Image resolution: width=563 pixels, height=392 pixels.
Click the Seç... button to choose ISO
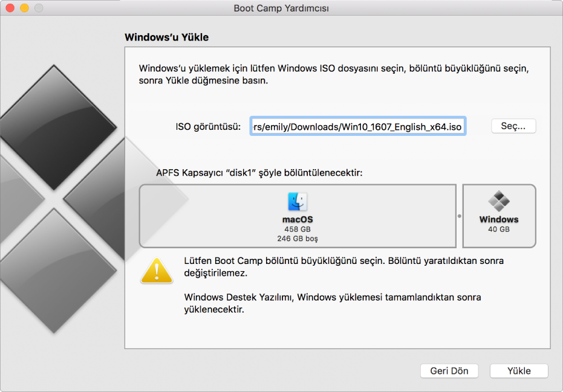click(513, 126)
